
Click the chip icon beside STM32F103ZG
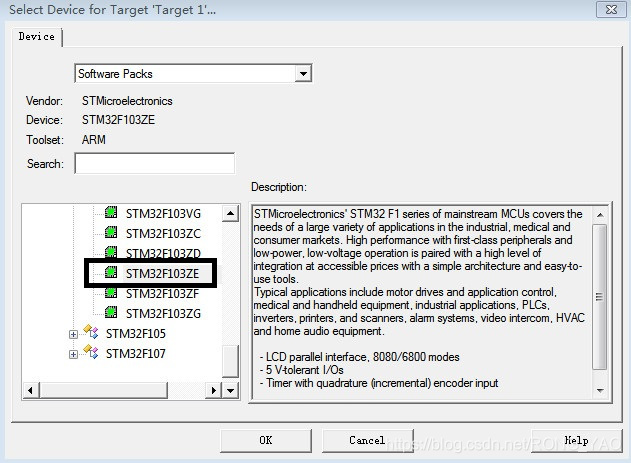coord(111,312)
